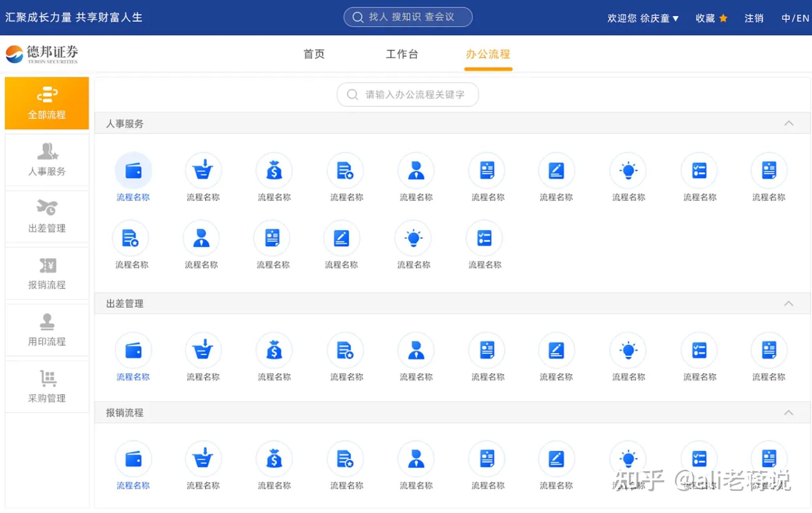Image resolution: width=812 pixels, height=513 pixels.
Task: Collapse the 人事服务 section chevron
Action: coord(788,124)
